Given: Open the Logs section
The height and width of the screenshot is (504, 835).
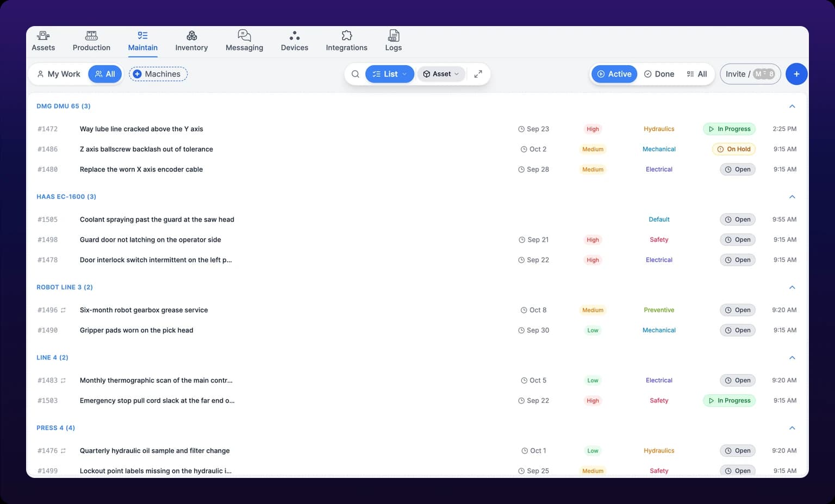Looking at the screenshot, I should [x=394, y=41].
